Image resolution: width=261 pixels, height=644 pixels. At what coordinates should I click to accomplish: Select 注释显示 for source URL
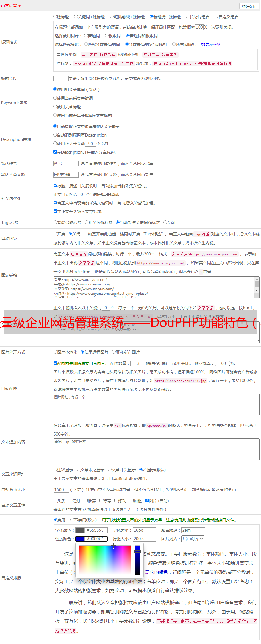56,470
